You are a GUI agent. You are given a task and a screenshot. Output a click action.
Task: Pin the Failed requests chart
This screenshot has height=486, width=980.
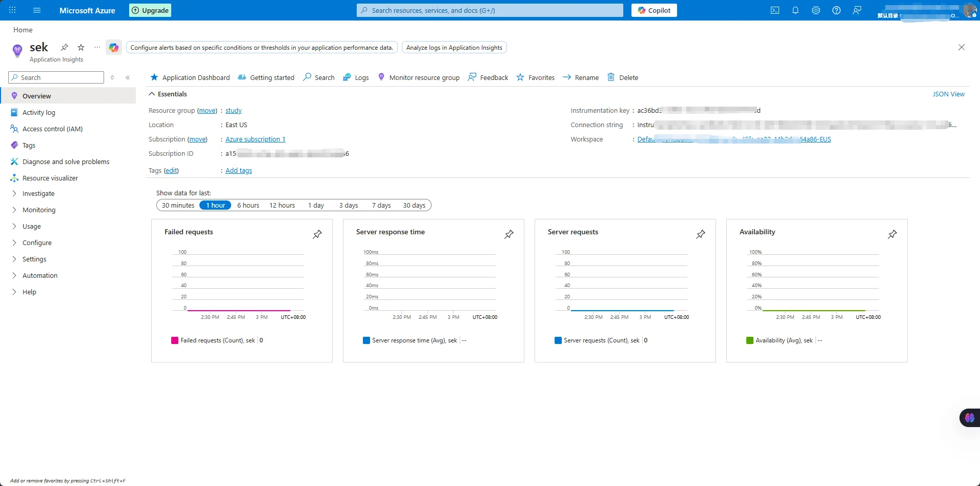pyautogui.click(x=317, y=234)
